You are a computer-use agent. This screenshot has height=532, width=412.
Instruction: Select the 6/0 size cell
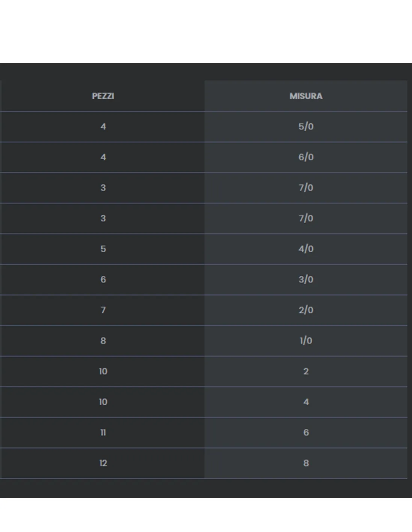pyautogui.click(x=306, y=157)
